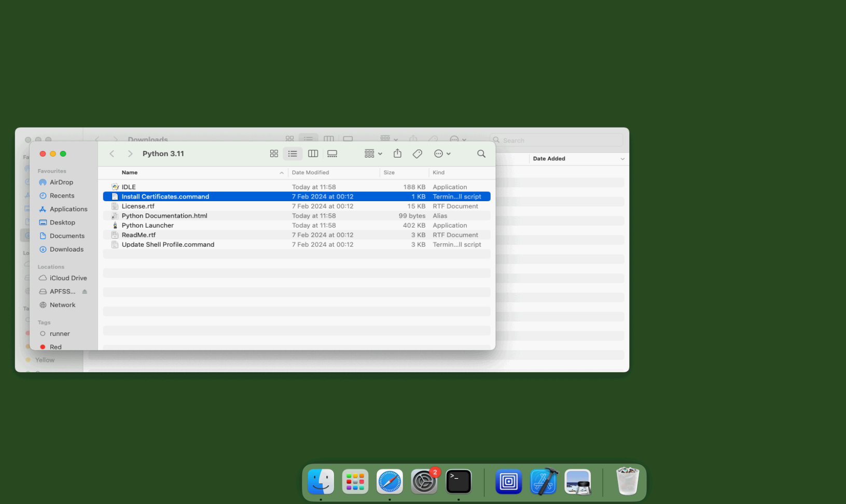Eject the APFSS volume

[85, 292]
